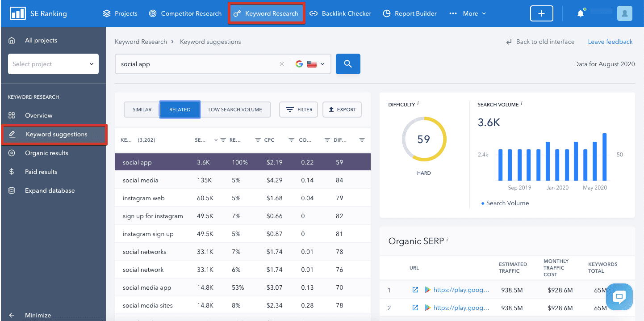This screenshot has height=321, width=644.
Task: Click the Keyword Research breadcrumb link
Action: pyautogui.click(x=141, y=42)
